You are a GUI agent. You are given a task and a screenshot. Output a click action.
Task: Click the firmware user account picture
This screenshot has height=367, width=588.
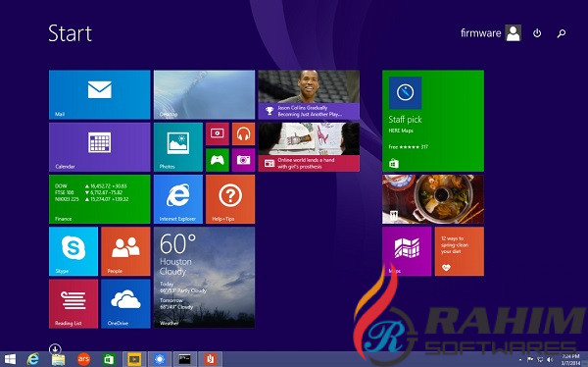pos(513,33)
